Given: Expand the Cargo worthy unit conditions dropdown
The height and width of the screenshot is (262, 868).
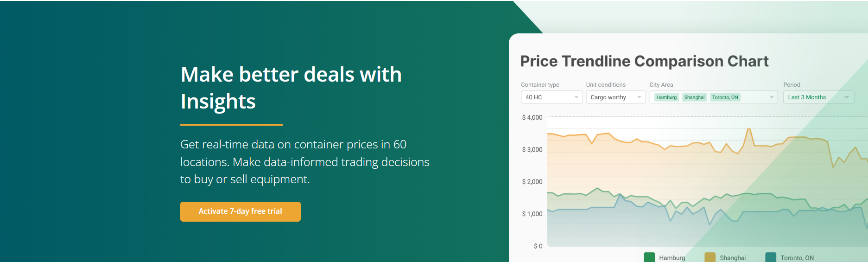Looking at the screenshot, I should (615, 97).
